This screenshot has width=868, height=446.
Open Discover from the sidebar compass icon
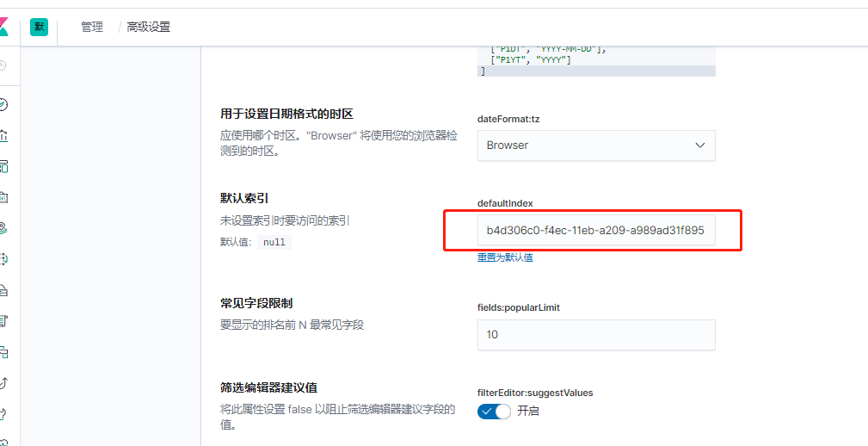3,105
